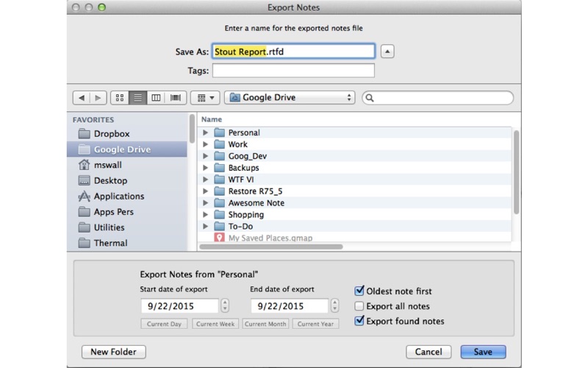
Task: Open mswall home folder in sidebar
Action: pos(127,165)
